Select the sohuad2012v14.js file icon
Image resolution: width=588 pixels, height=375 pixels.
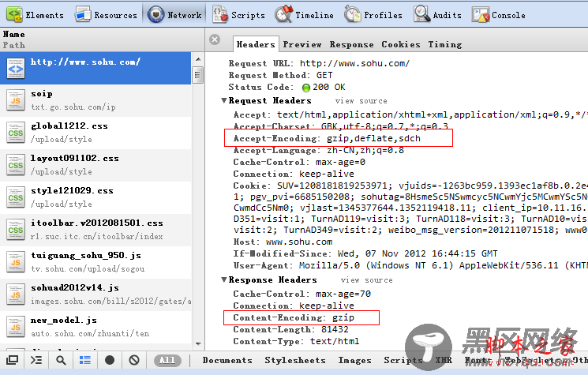16,294
